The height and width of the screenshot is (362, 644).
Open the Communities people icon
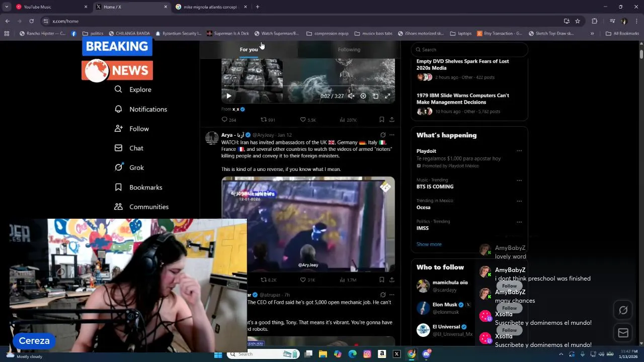(118, 207)
